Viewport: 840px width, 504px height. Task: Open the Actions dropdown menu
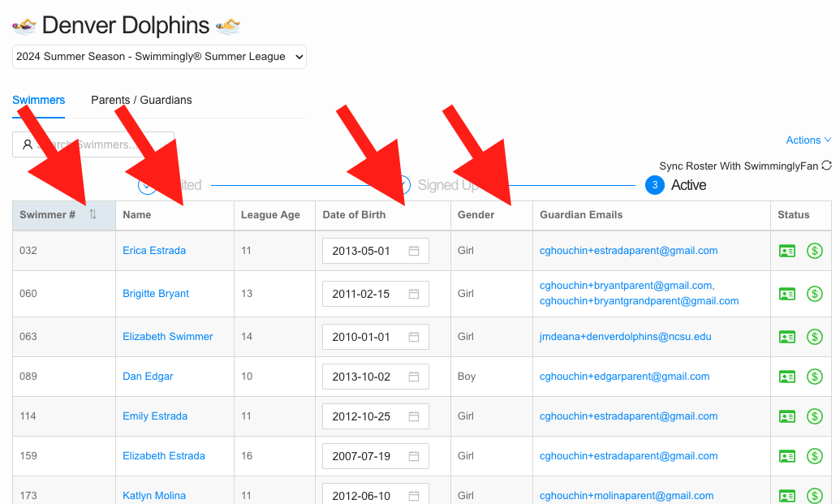coord(808,140)
